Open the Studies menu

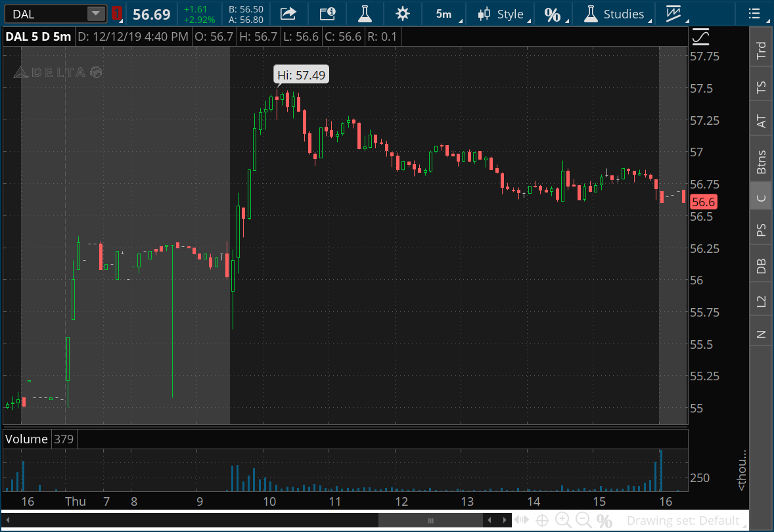(x=617, y=14)
